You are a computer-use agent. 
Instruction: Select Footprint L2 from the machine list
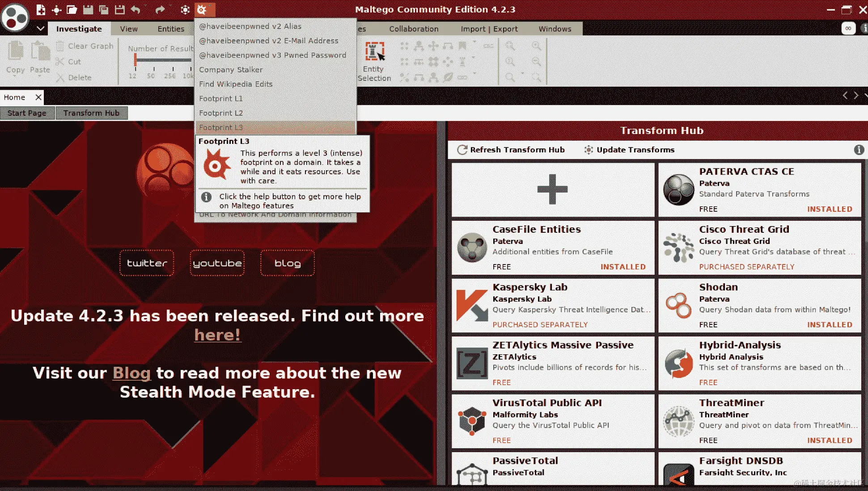pos(221,113)
